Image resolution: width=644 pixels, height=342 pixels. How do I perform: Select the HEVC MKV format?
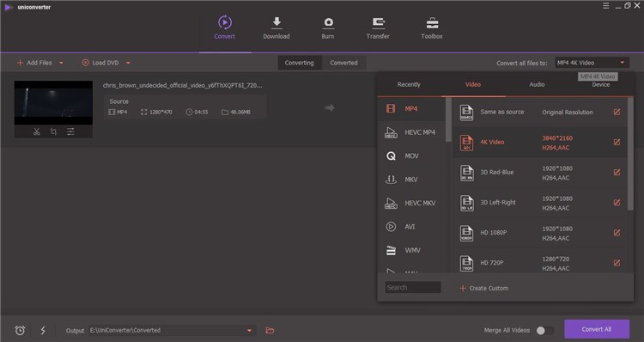(x=410, y=203)
